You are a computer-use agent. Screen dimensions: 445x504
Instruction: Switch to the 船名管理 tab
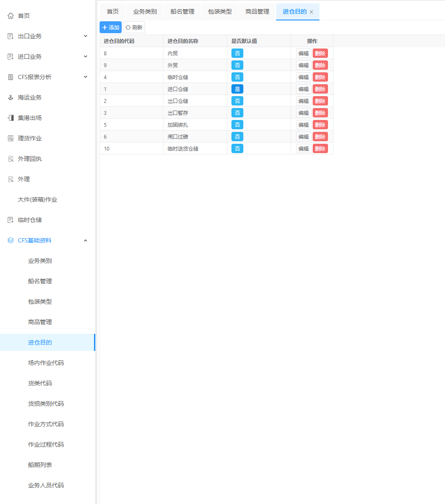[182, 11]
